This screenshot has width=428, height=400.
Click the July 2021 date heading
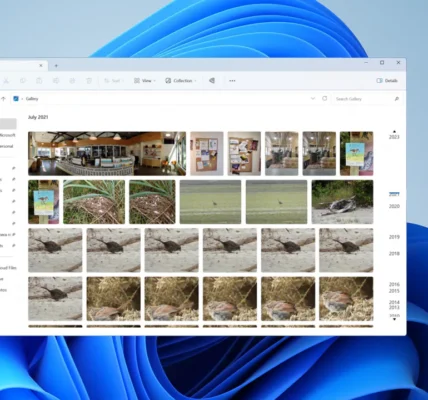[38, 117]
